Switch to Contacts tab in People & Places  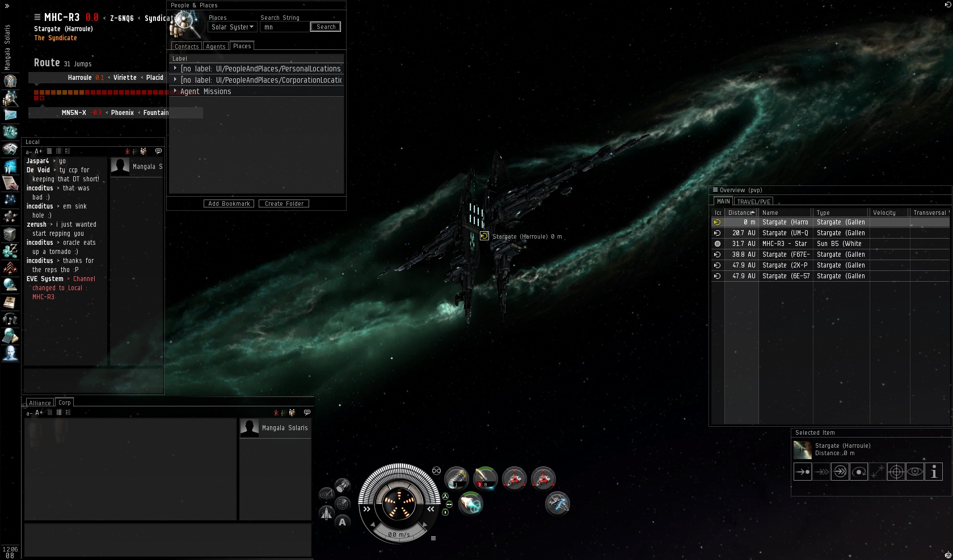coord(187,46)
